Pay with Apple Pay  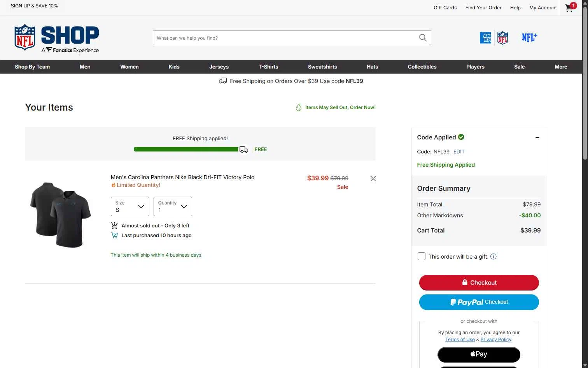tap(479, 354)
